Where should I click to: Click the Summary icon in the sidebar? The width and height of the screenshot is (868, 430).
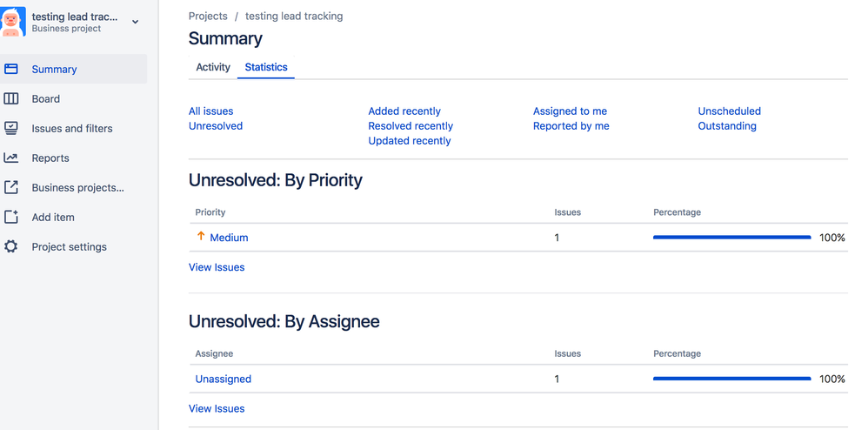11,69
